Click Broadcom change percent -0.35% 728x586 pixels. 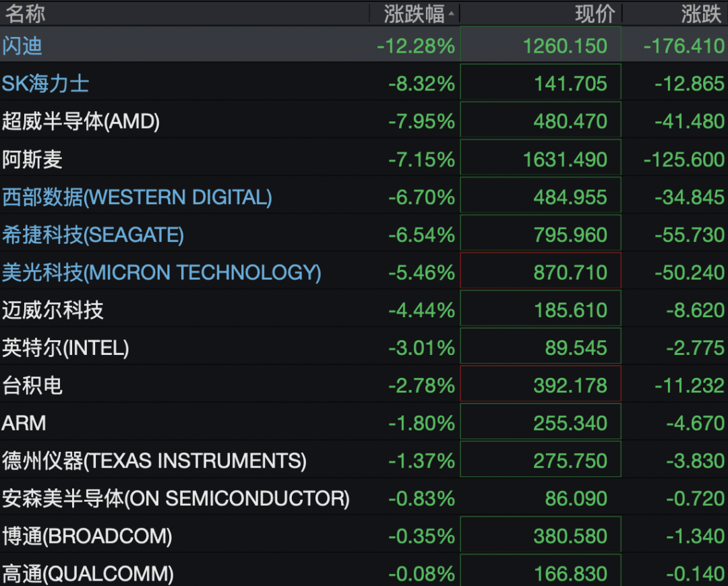421,536
